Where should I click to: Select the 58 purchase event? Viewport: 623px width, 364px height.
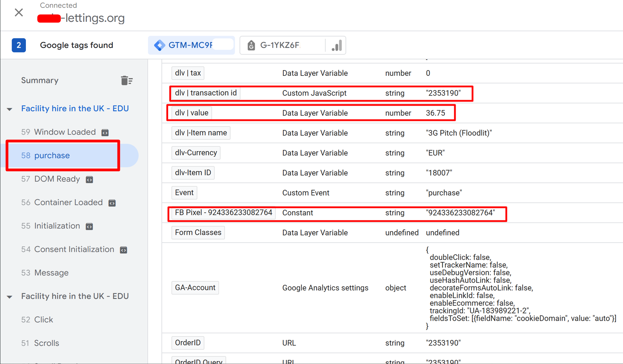[x=52, y=155]
